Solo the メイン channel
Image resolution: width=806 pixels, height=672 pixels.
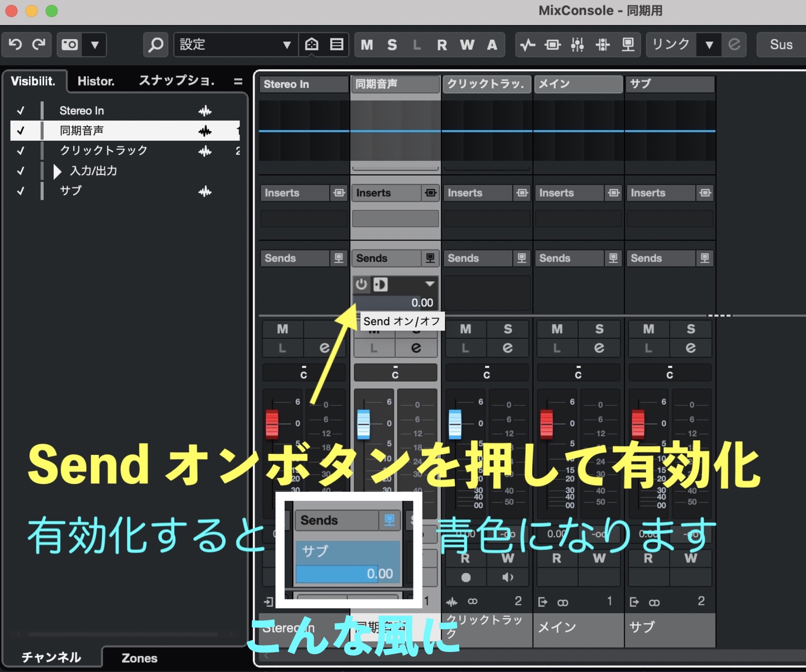(599, 329)
